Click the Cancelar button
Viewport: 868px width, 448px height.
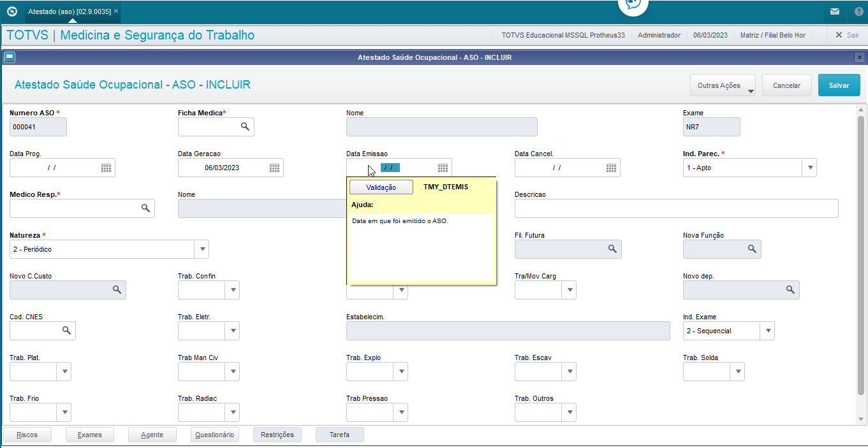tap(786, 85)
